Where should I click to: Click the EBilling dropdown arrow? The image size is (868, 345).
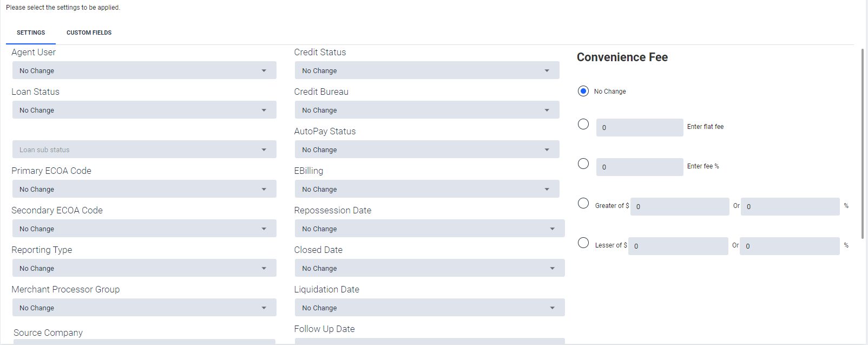tap(547, 189)
